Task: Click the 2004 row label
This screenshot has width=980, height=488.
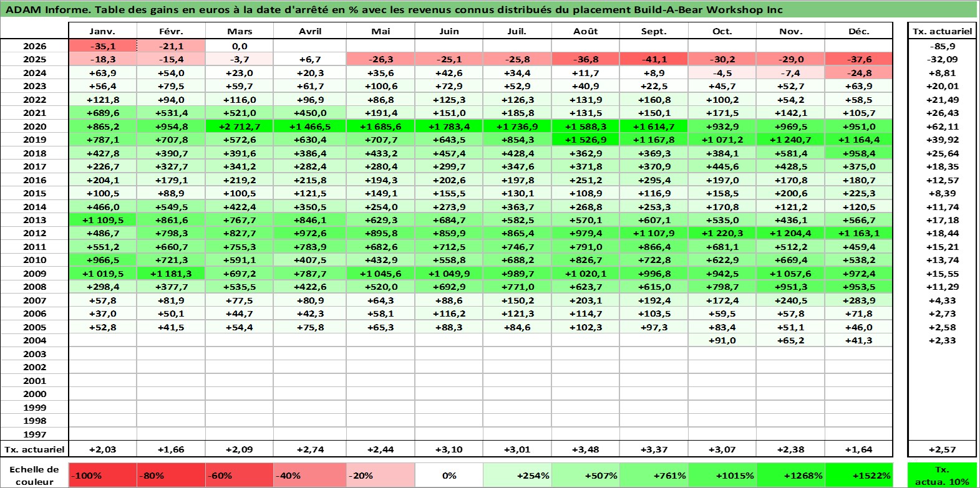Action: (34, 340)
